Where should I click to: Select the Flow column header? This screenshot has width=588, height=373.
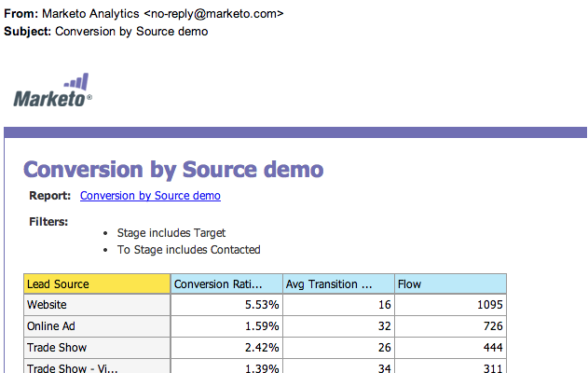click(x=450, y=283)
